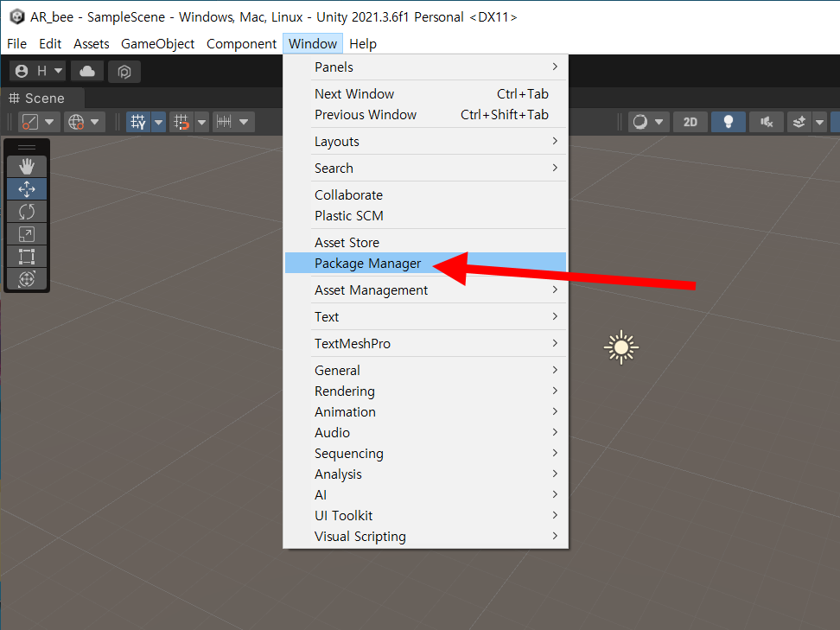This screenshot has height=630, width=840.
Task: Open the General submenu
Action: pos(425,370)
